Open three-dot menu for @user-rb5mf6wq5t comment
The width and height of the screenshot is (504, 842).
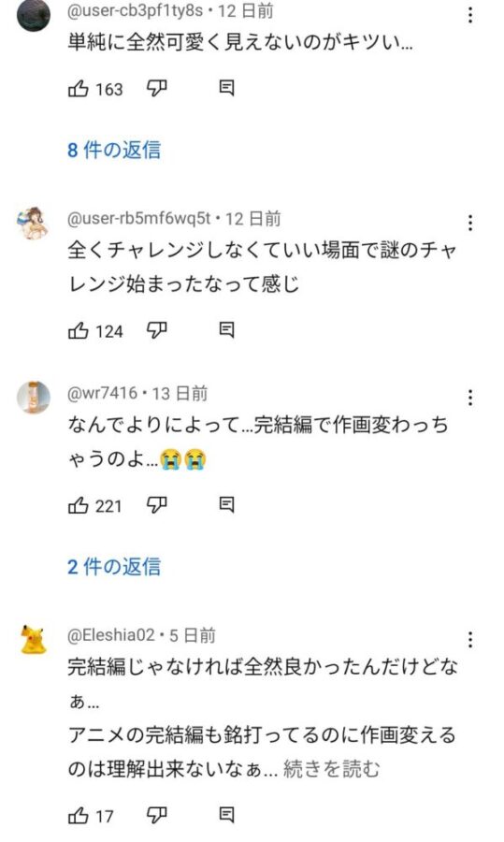click(x=470, y=223)
